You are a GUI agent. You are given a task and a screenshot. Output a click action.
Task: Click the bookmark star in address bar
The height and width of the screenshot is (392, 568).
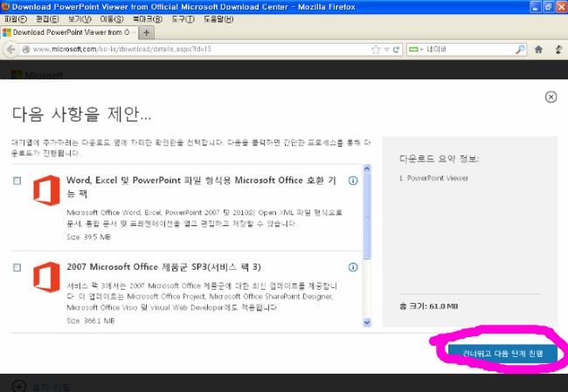click(x=376, y=50)
